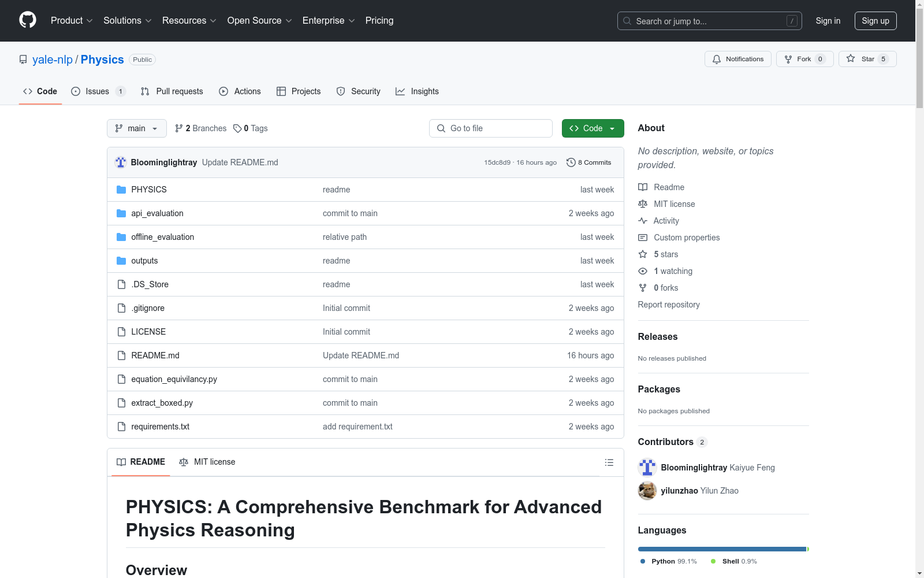The image size is (924, 578).
Task: Click the Notifications bell button
Action: point(737,59)
